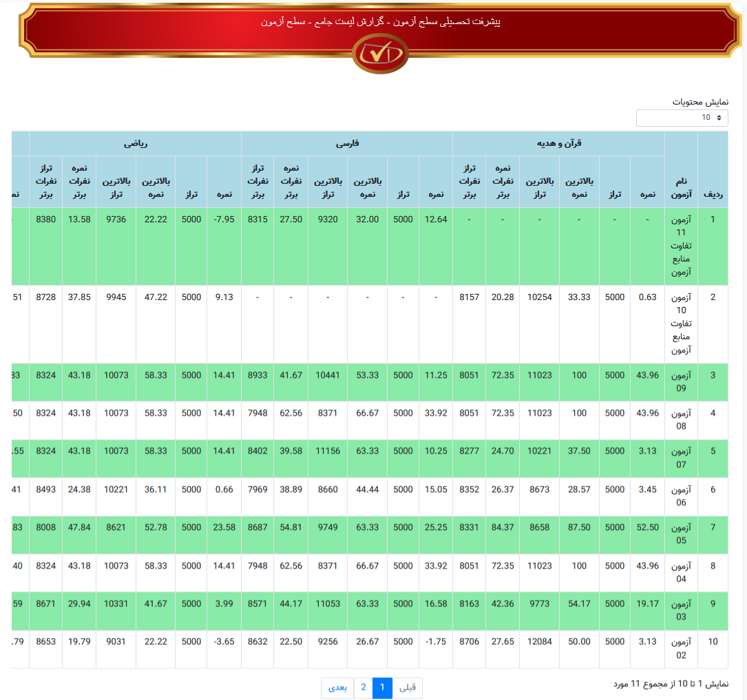This screenshot has height=700, width=747.
Task: Select the آزمون 05 name cell
Action: click(x=682, y=534)
